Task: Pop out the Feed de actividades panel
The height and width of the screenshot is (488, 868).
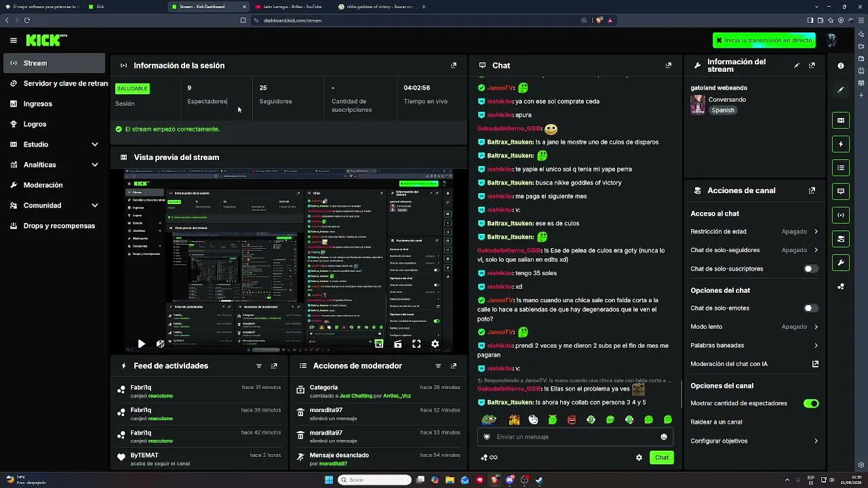Action: [274, 366]
